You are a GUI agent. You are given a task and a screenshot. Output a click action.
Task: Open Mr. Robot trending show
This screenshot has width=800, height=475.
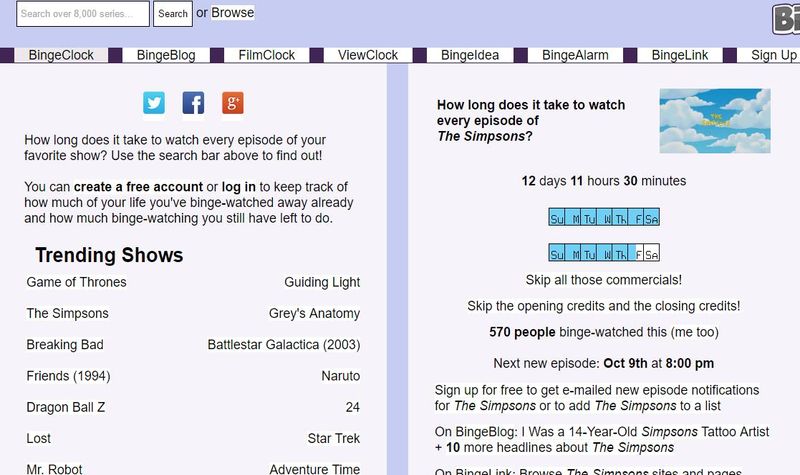pyautogui.click(x=54, y=469)
